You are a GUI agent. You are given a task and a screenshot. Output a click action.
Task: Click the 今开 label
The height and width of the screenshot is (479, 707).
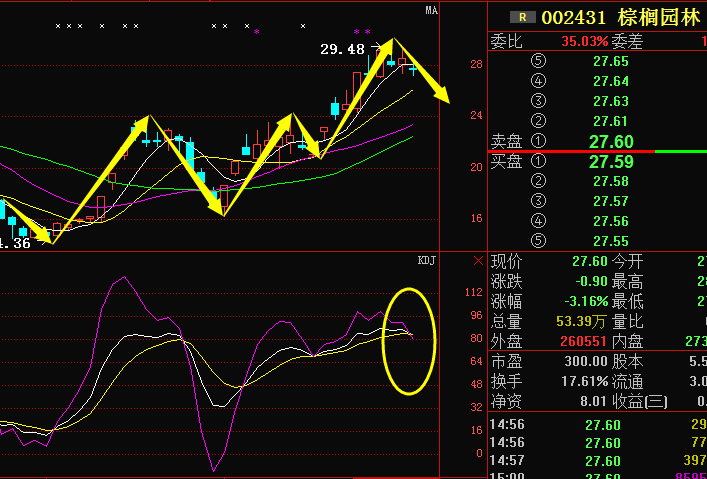pyautogui.click(x=627, y=261)
